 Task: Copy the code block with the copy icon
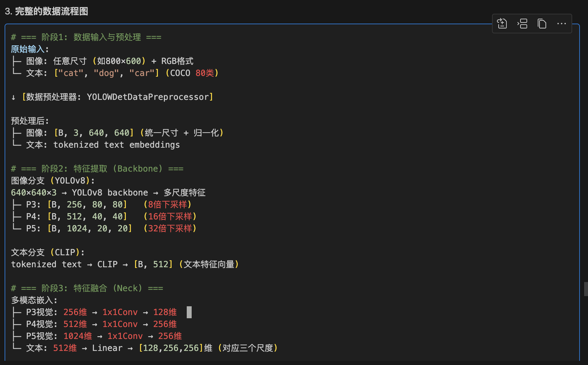[542, 24]
